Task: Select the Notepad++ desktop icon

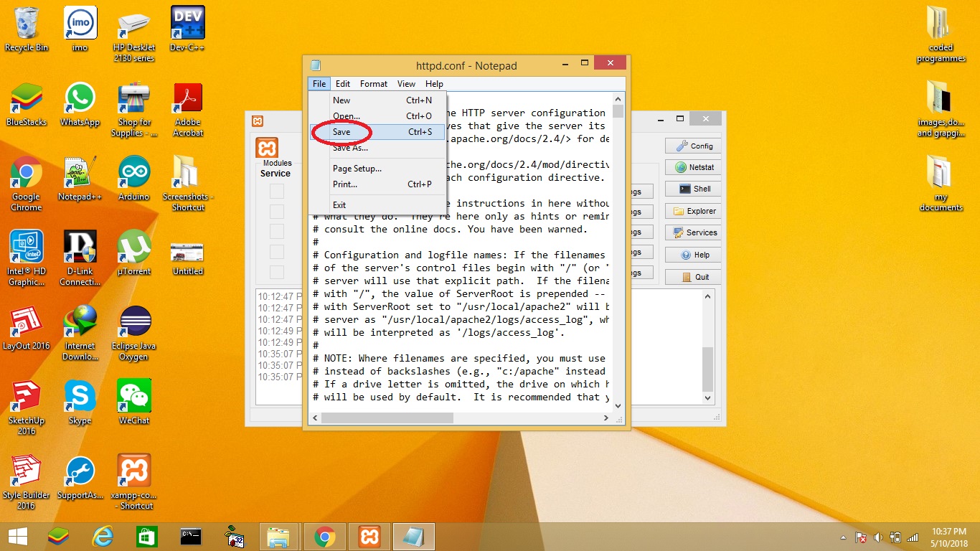Action: pyautogui.click(x=80, y=178)
